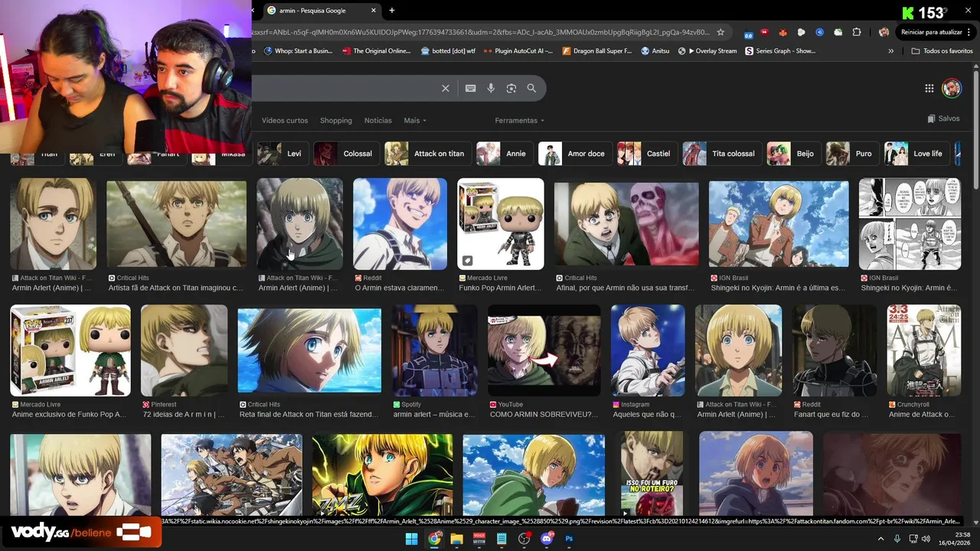The width and height of the screenshot is (980, 551).
Task: Open the Reddit 'O Armin estava claramen...' image
Action: [400, 224]
